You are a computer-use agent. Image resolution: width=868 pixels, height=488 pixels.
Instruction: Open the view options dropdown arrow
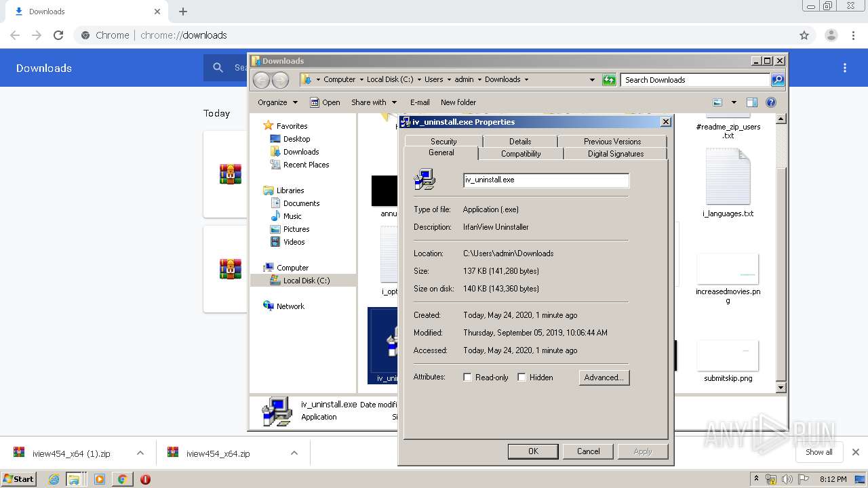tap(733, 102)
